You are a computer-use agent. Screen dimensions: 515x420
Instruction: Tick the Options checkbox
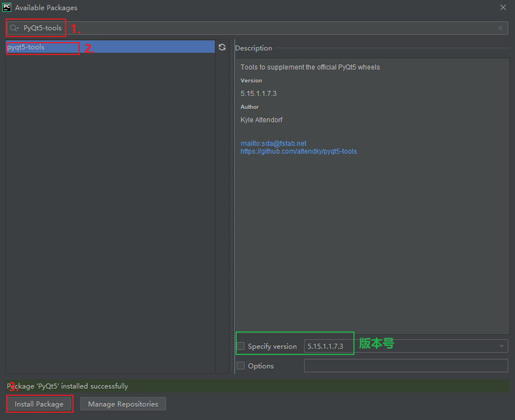241,366
